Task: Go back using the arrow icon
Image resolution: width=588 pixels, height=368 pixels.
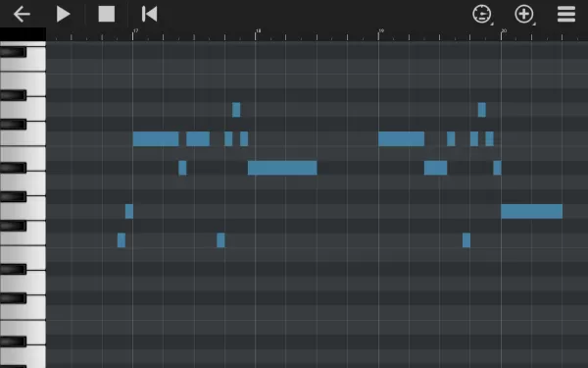Action: coord(22,15)
